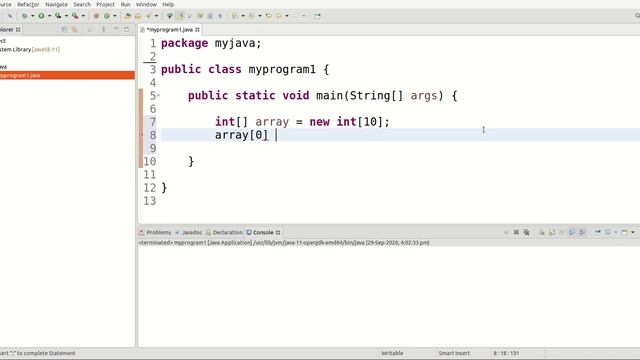Click the Open Console icon

[x=624, y=232]
